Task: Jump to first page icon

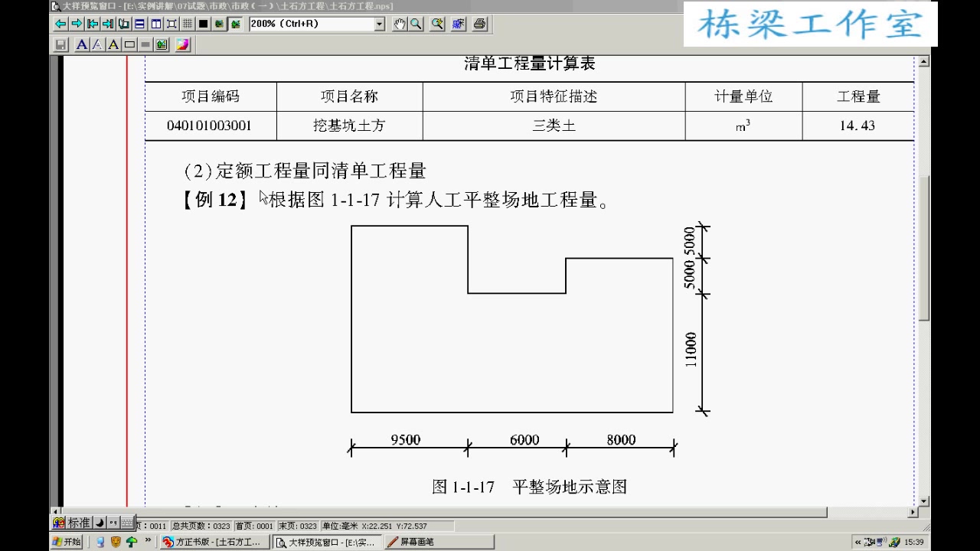Action: click(x=92, y=24)
